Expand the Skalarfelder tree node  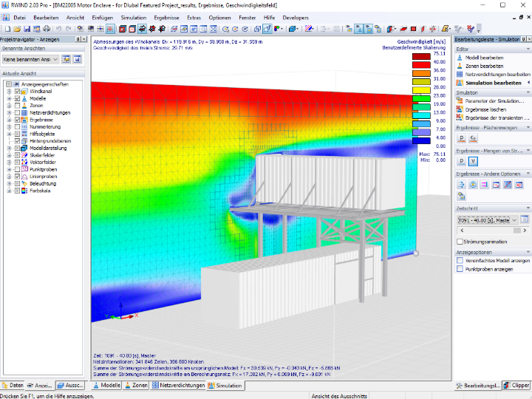point(9,155)
